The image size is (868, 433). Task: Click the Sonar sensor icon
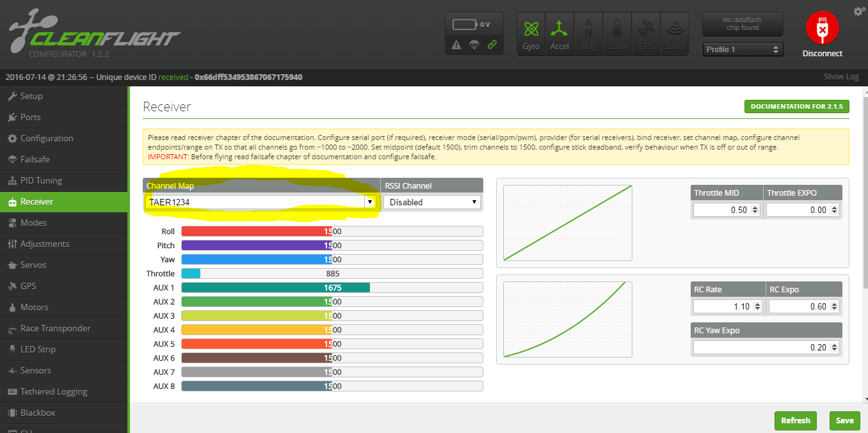click(674, 35)
